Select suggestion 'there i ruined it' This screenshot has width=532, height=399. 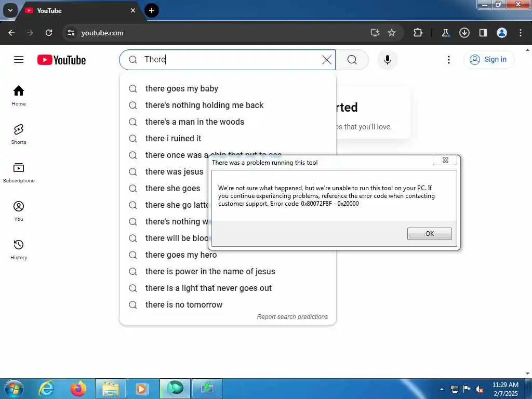pos(228,138)
